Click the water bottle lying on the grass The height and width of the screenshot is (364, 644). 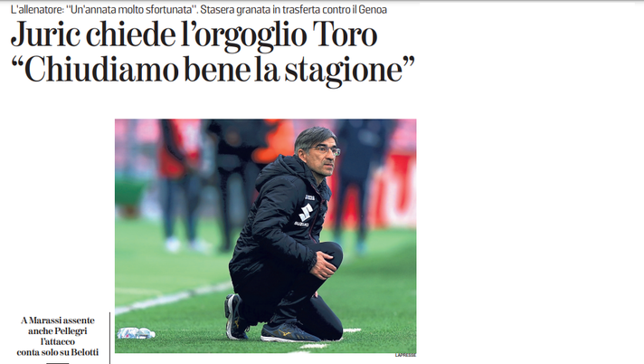[x=136, y=333]
